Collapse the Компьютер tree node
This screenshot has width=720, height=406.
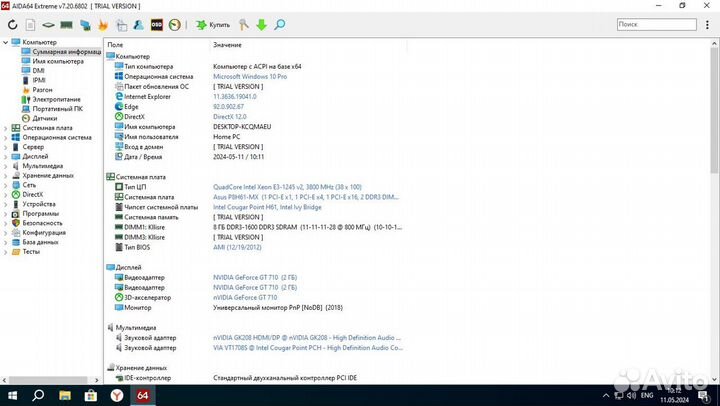[7, 42]
